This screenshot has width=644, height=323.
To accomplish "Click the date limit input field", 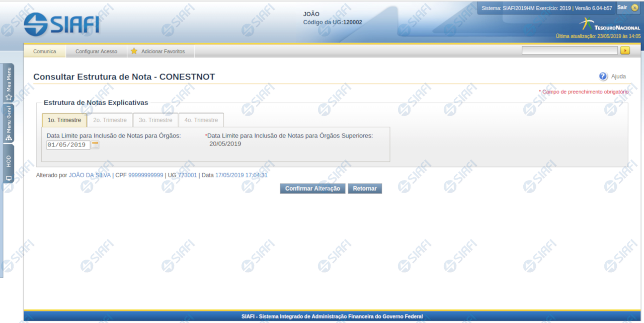I will tap(68, 145).
